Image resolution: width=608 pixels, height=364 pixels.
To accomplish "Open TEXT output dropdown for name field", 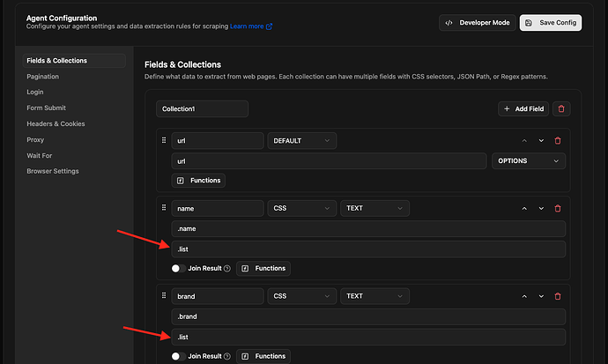I will click(375, 209).
